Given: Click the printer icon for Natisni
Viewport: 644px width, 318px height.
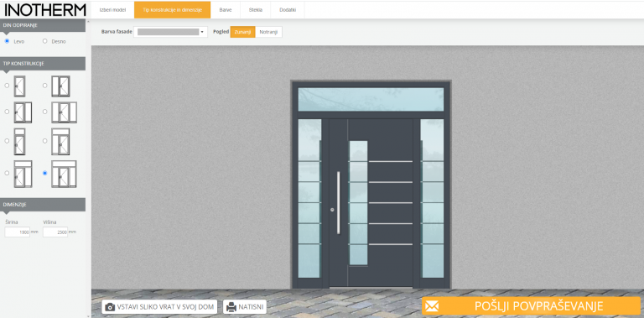Looking at the screenshot, I should (231, 307).
